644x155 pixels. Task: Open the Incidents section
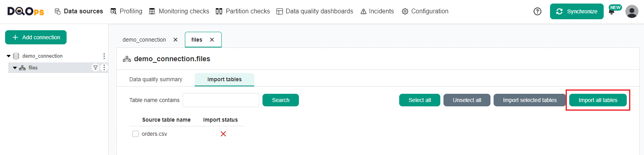377,11
